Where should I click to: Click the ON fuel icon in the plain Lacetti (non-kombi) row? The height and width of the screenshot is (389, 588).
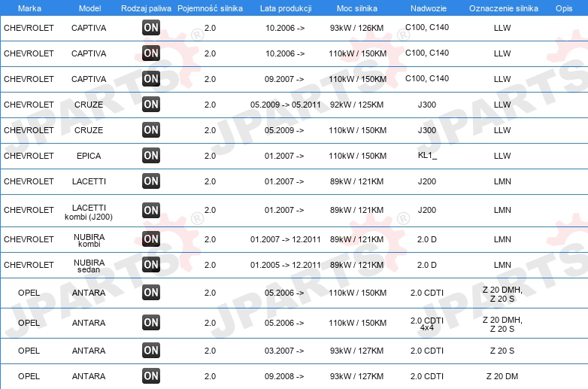[x=151, y=181]
